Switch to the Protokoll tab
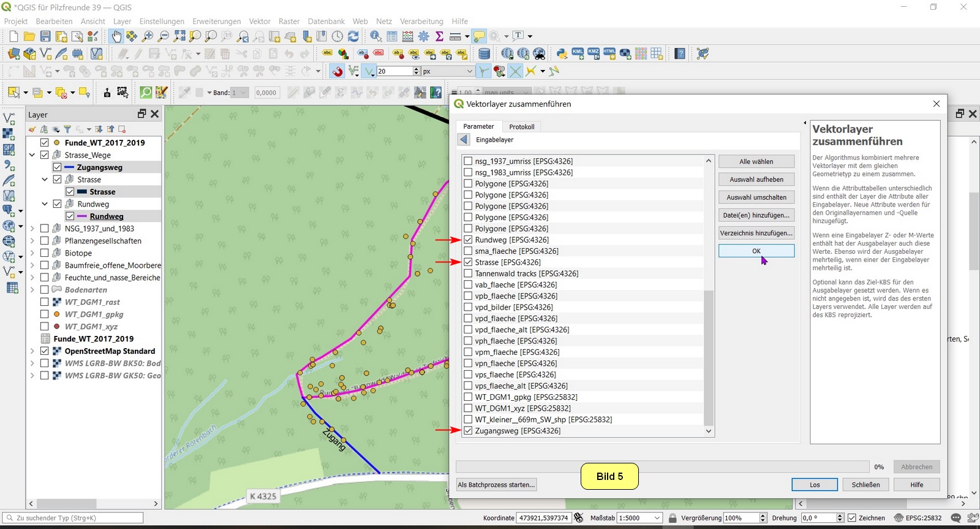The image size is (980, 529). pyautogui.click(x=521, y=127)
